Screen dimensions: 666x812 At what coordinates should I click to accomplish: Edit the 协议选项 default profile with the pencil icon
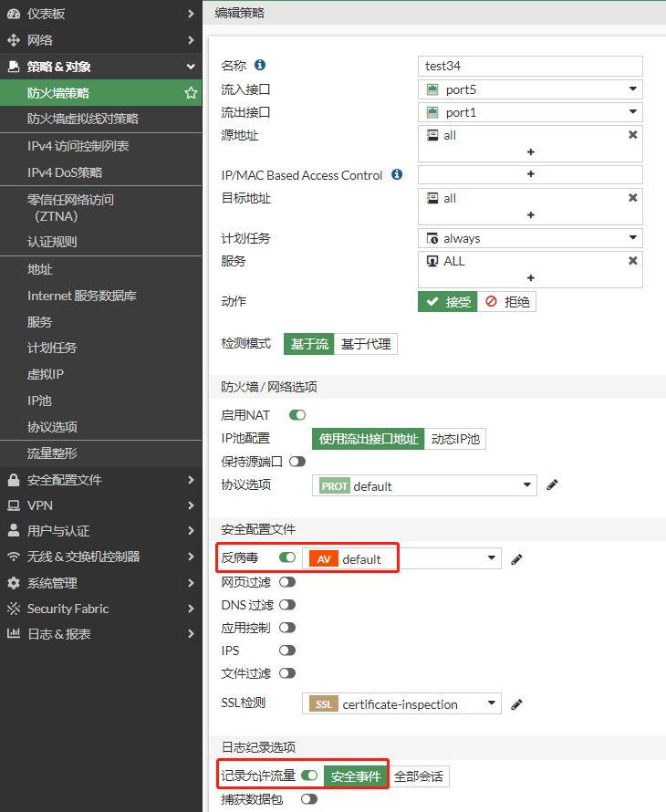(552, 485)
